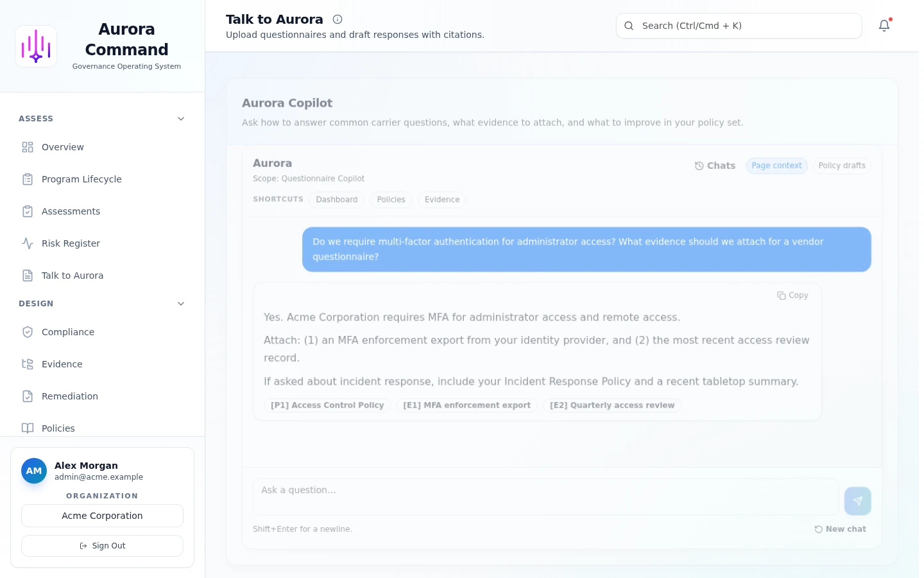
Task: Select the Overview grid icon
Action: (28, 147)
